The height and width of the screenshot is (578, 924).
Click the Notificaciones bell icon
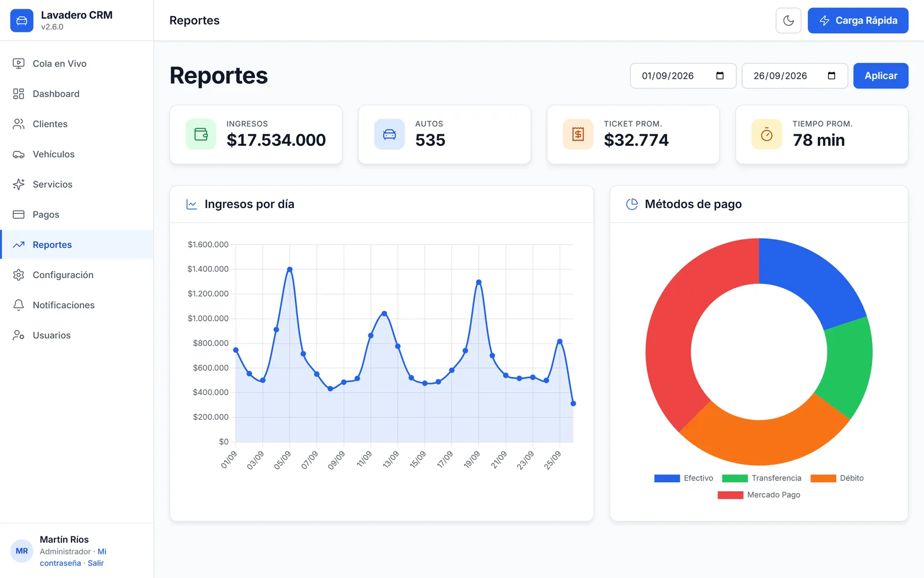point(18,305)
